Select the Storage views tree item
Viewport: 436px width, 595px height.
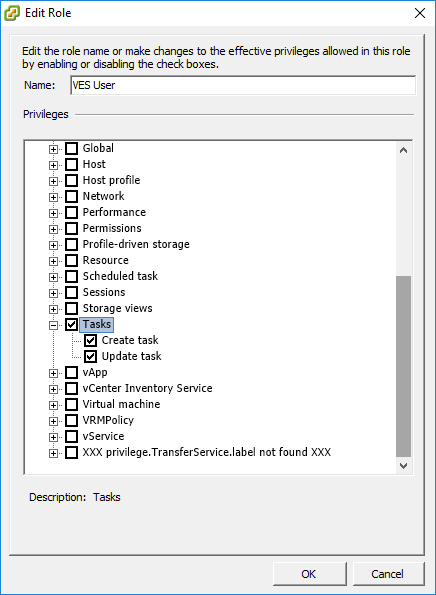coord(118,308)
